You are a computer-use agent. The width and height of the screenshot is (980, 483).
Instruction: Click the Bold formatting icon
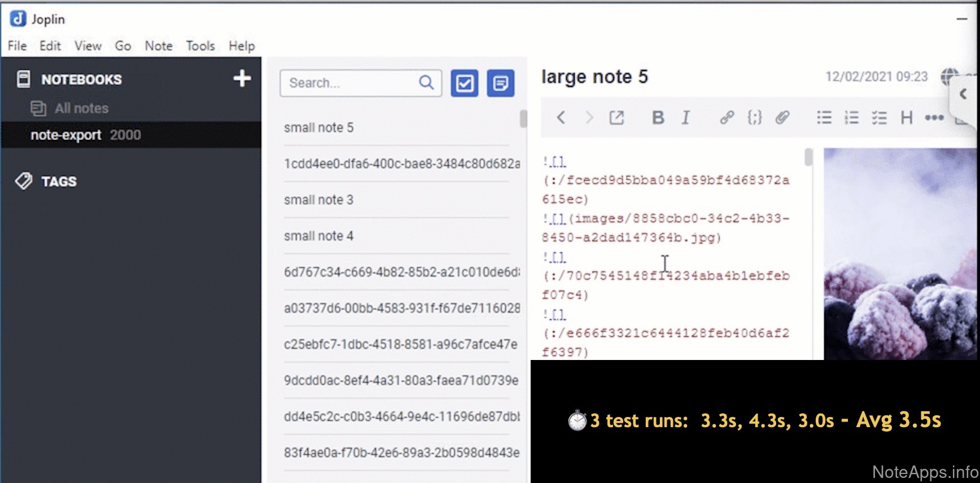[658, 117]
